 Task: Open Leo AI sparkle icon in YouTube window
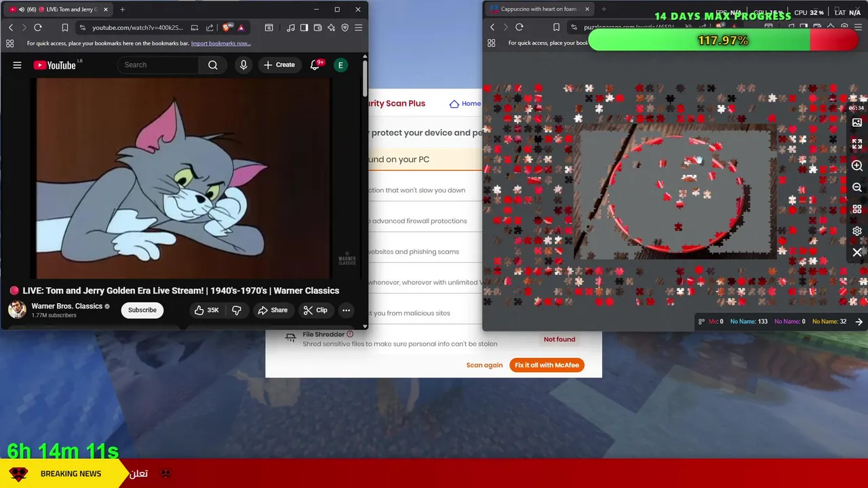pos(332,28)
